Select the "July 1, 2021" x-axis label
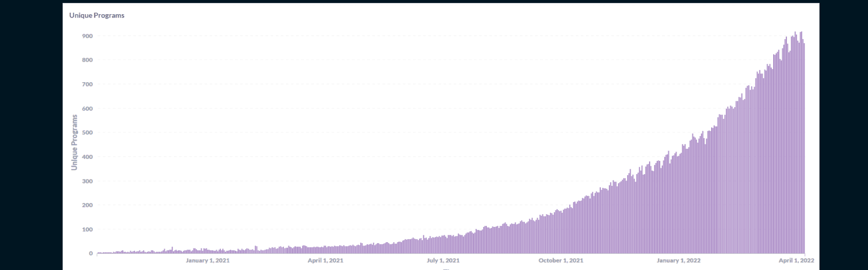 point(443,260)
